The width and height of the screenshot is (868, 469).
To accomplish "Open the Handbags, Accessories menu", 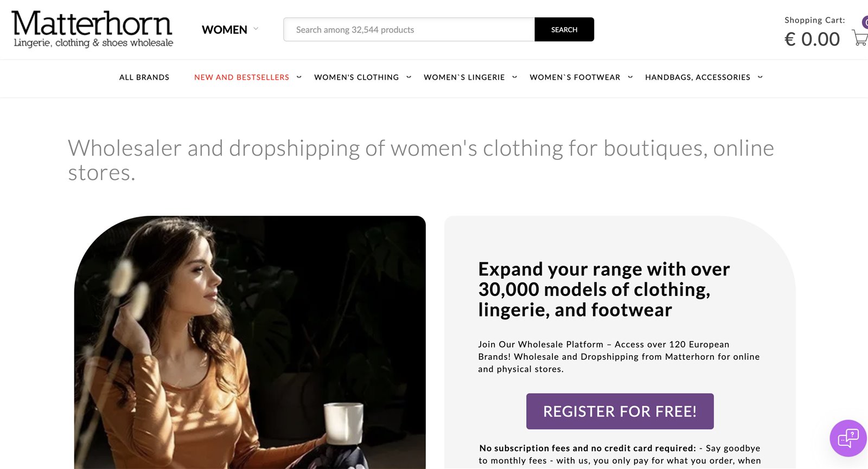I will (x=697, y=78).
